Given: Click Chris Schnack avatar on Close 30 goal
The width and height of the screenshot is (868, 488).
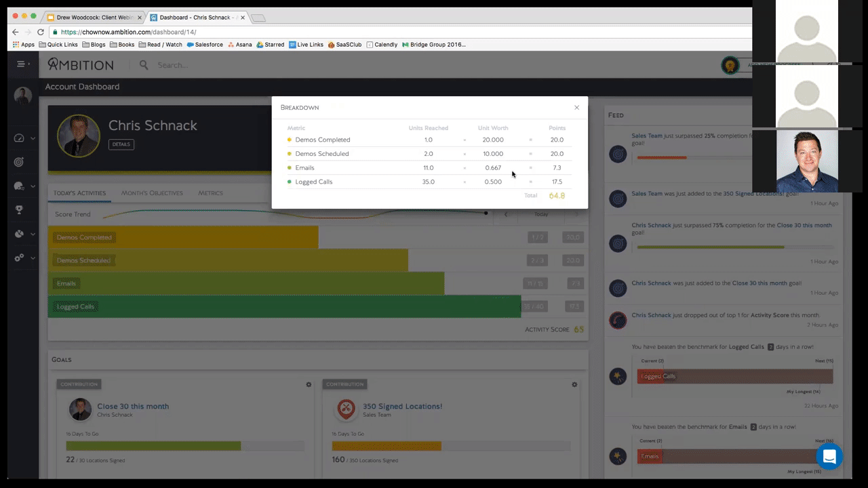Looking at the screenshot, I should click(x=80, y=409).
